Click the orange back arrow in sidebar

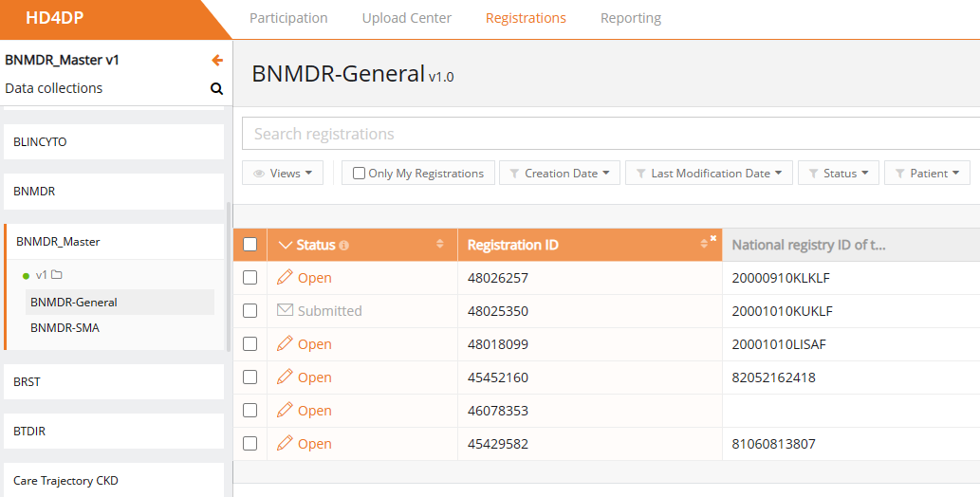pos(217,61)
